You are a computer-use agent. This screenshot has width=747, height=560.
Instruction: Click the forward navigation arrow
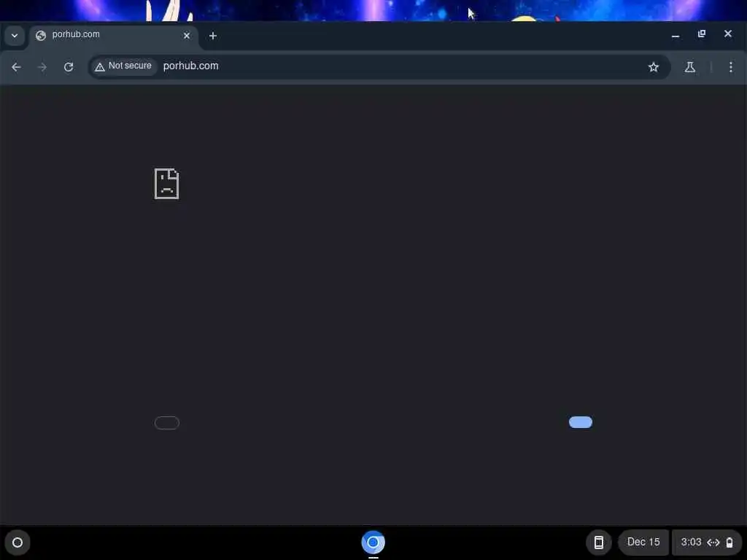click(42, 67)
